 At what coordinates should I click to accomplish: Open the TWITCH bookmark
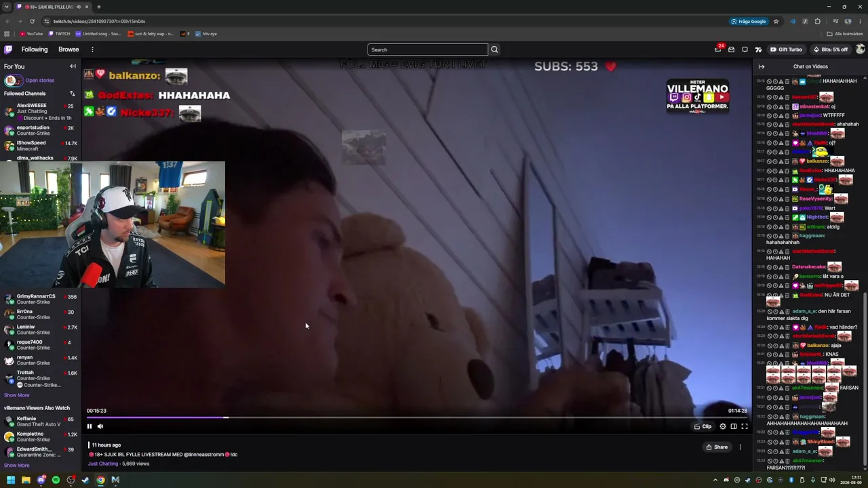tap(60, 34)
